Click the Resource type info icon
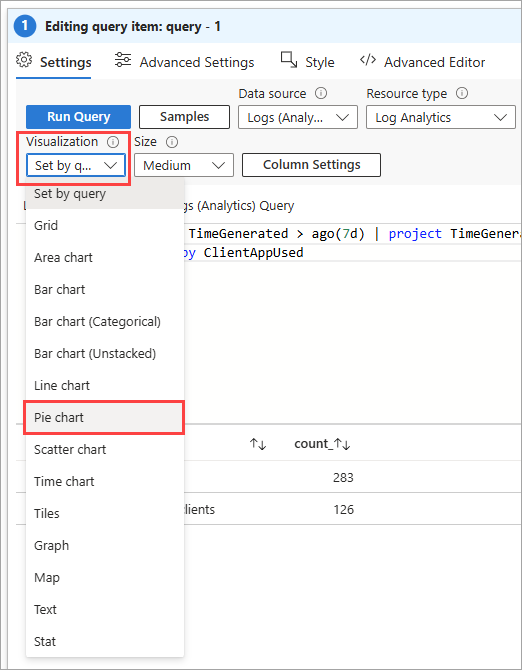Screen dimensions: 522x670 pos(462,93)
